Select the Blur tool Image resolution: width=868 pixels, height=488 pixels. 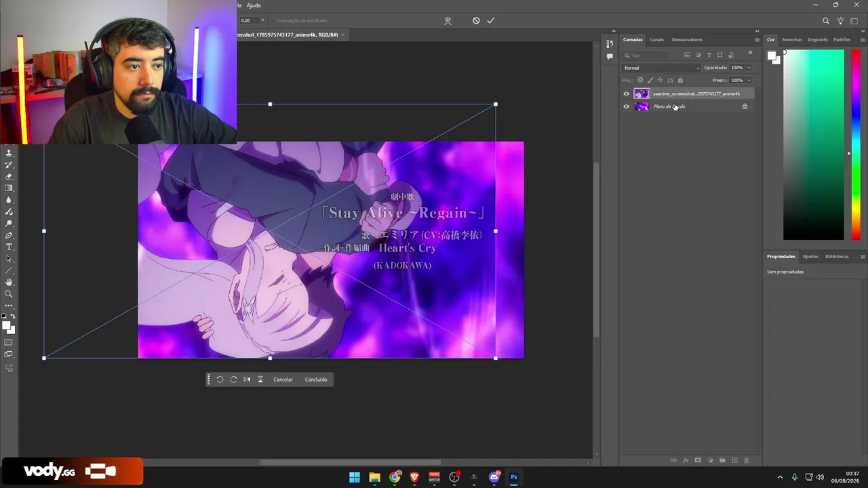click(9, 200)
